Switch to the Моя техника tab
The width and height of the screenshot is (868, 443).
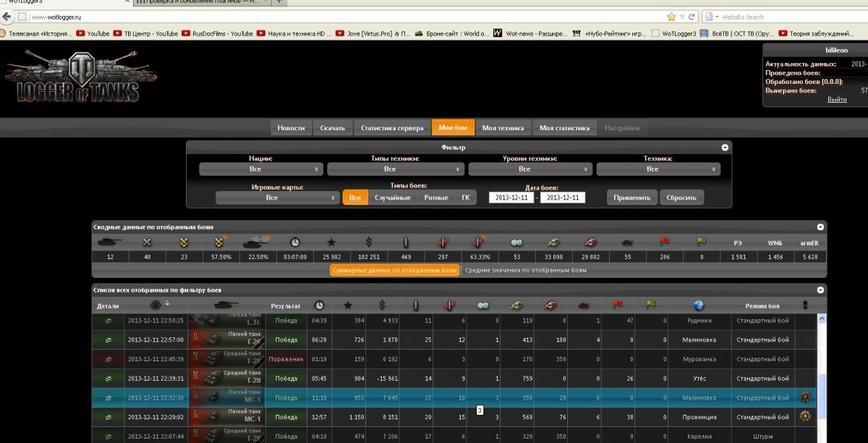coord(503,128)
